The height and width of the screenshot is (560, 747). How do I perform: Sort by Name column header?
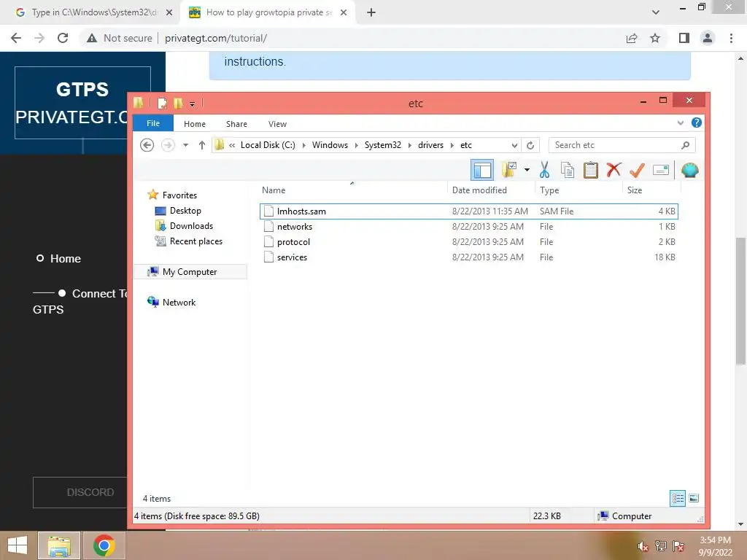[x=274, y=190]
